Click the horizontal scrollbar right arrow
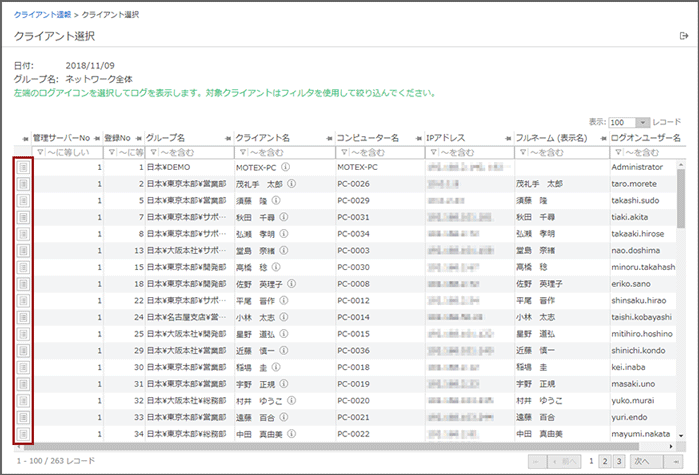699x475 pixels. [671, 446]
